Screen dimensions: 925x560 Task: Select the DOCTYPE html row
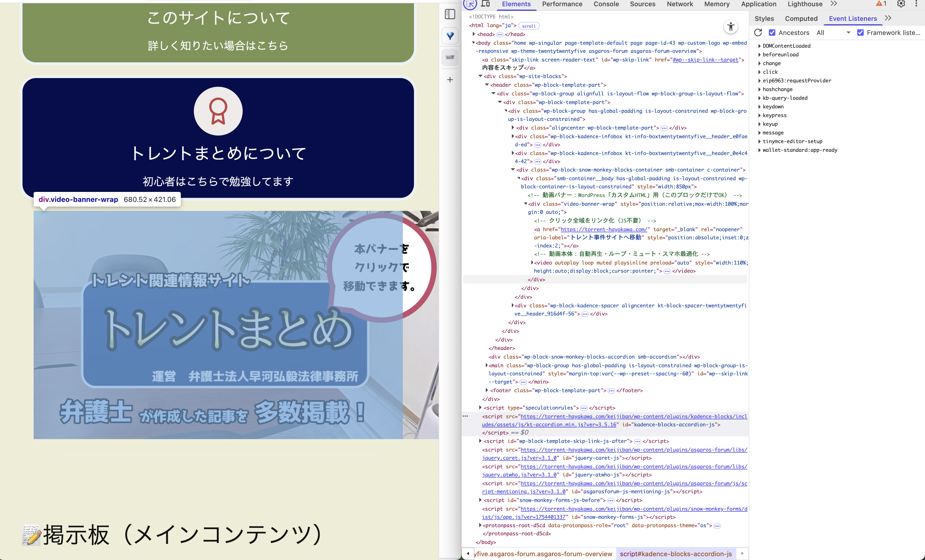[491, 17]
